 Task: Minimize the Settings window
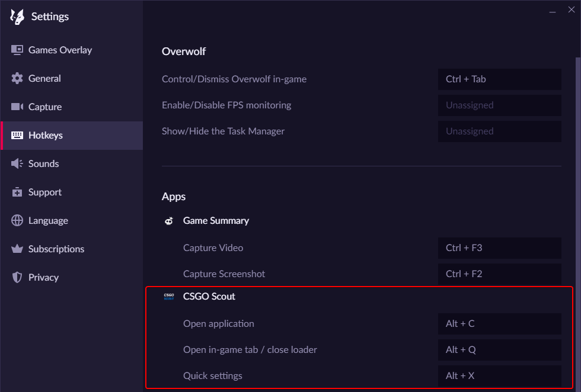point(553,11)
